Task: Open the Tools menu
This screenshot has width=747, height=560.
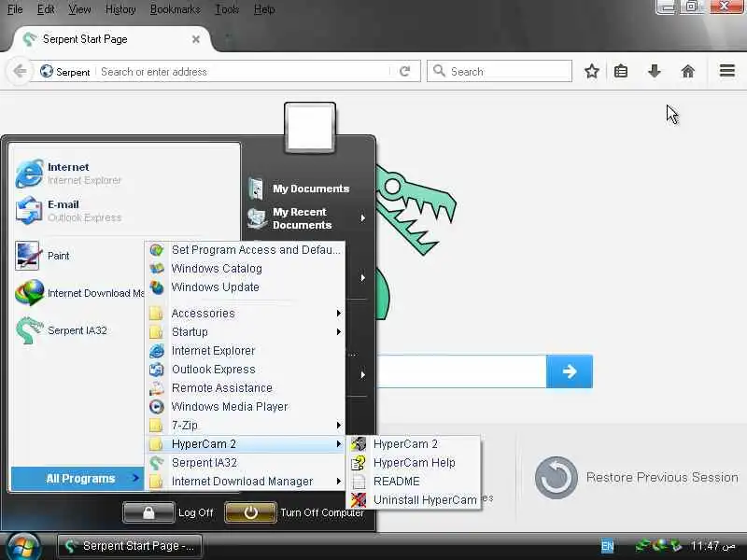Action: coord(227,9)
